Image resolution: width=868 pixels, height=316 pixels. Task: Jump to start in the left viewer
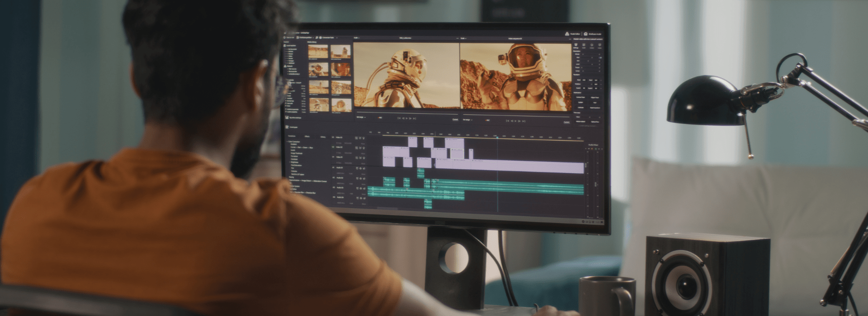pyautogui.click(x=399, y=118)
